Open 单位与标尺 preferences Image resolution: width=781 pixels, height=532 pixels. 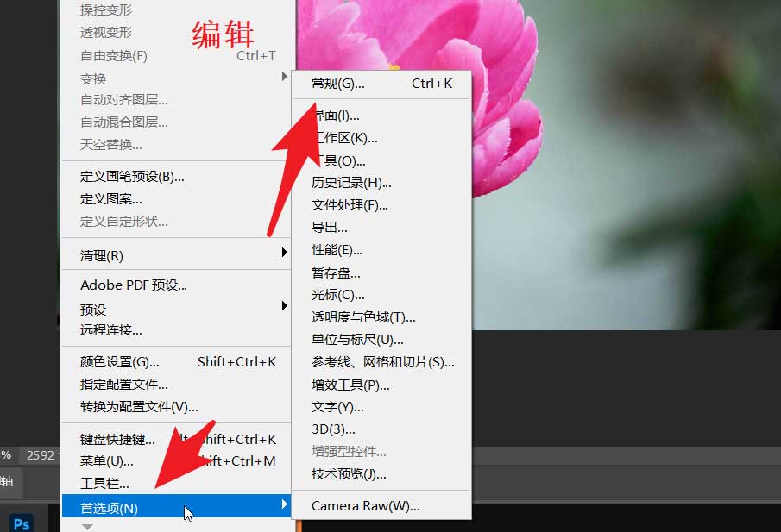coord(350,340)
